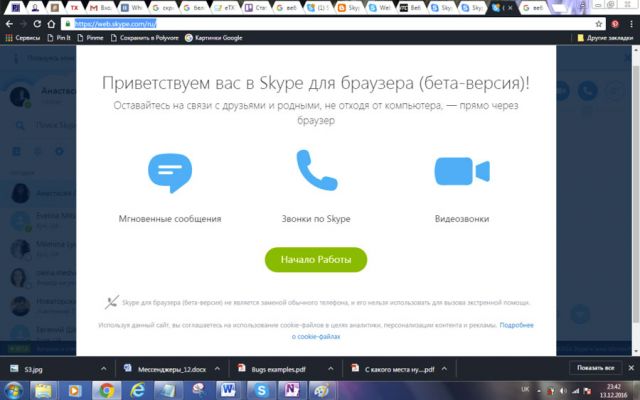Click the green Начало Работы button

coord(316,260)
